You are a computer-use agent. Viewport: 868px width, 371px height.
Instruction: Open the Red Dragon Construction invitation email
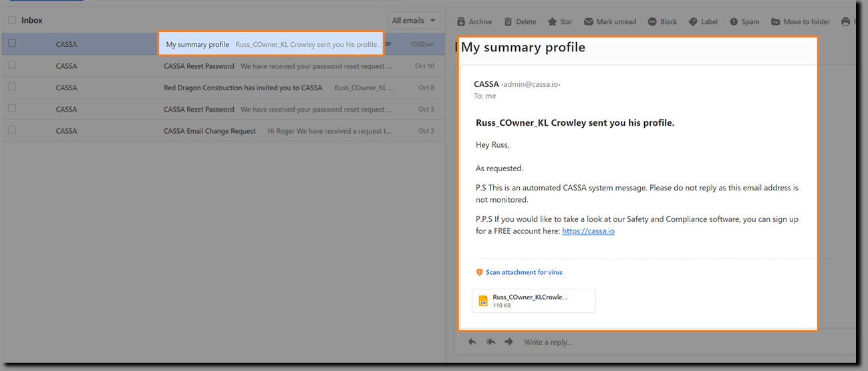click(x=243, y=88)
